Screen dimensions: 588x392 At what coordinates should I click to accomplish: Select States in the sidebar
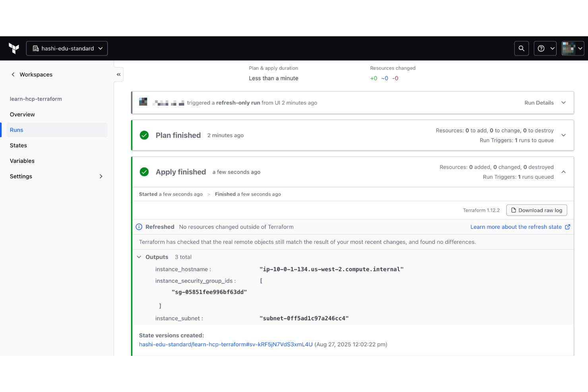tap(18, 145)
